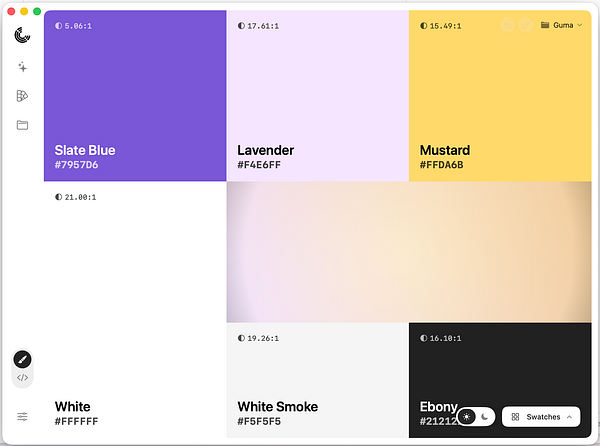The height and width of the screenshot is (446, 600).
Task: Click the Mustard name label
Action: click(445, 150)
